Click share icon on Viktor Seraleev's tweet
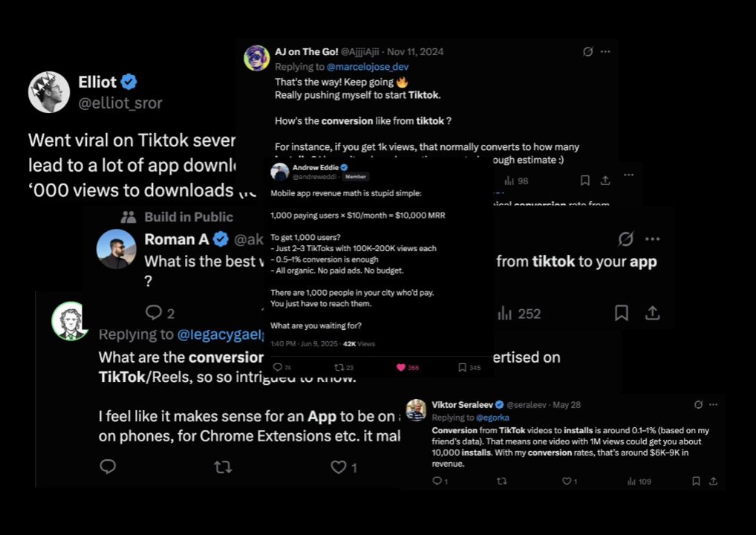Screen dimensions: 756x535 click(714, 481)
